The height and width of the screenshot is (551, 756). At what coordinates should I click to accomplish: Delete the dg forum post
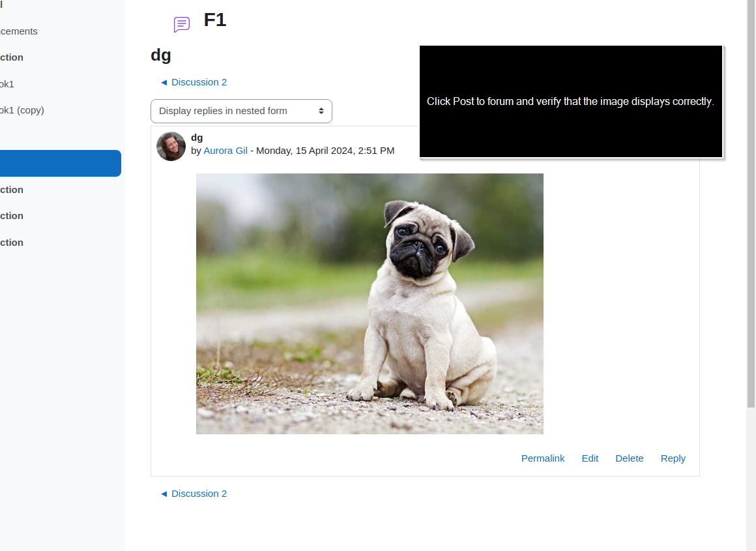coord(629,458)
